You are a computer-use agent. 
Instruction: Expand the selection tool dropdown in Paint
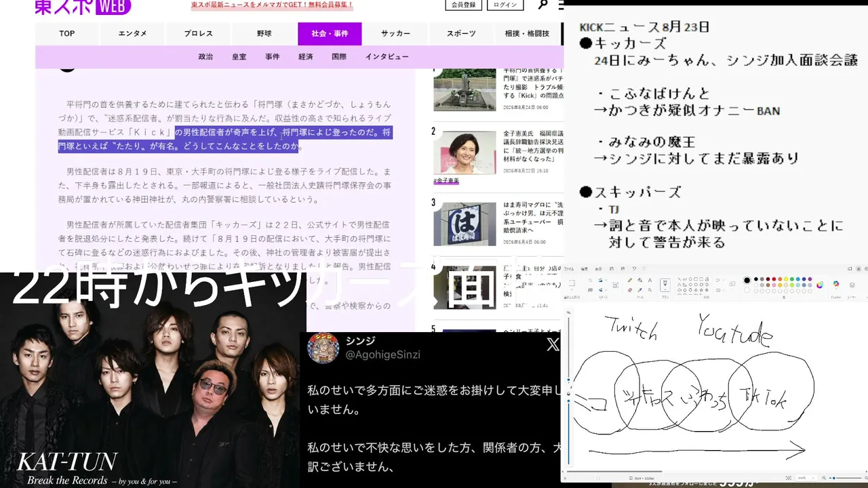click(x=572, y=291)
